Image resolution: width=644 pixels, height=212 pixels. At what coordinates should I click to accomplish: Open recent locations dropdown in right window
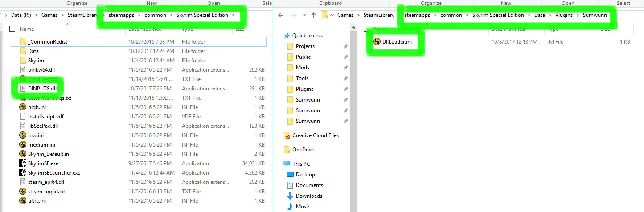(x=304, y=15)
